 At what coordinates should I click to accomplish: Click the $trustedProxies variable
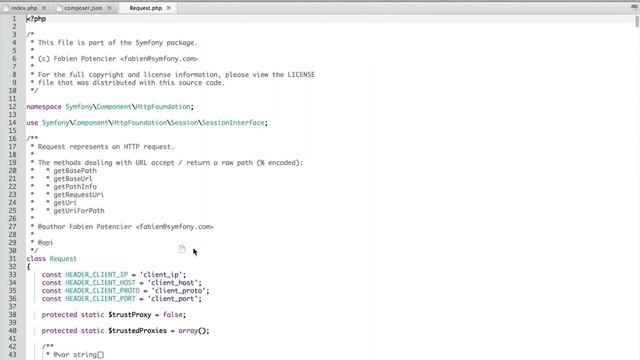[138, 331]
